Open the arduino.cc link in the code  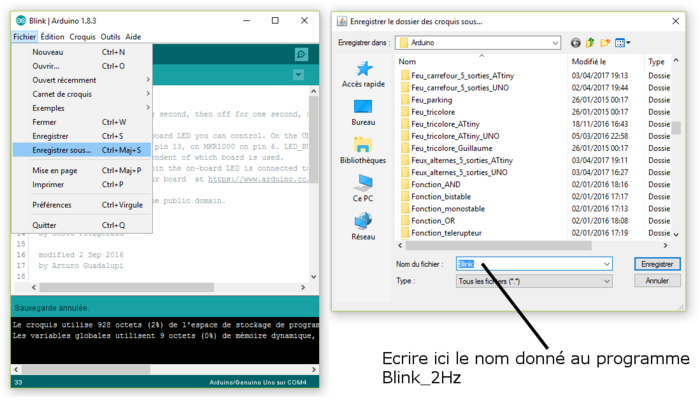[258, 179]
